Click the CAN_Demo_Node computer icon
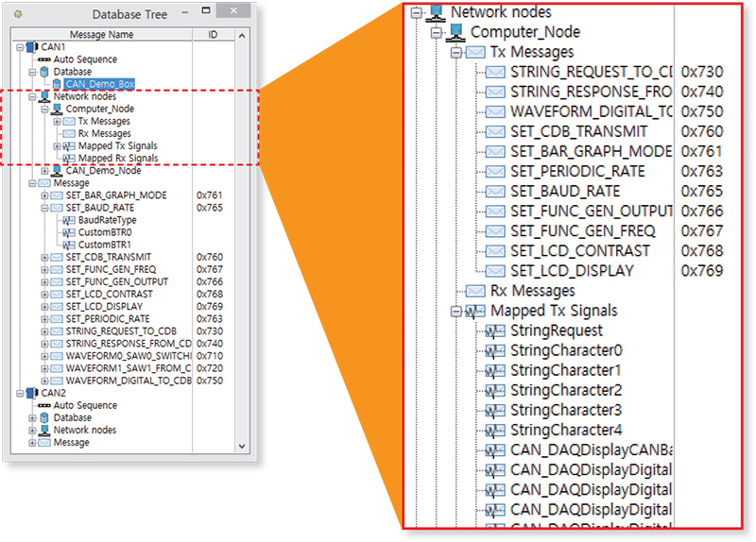 click(x=57, y=171)
